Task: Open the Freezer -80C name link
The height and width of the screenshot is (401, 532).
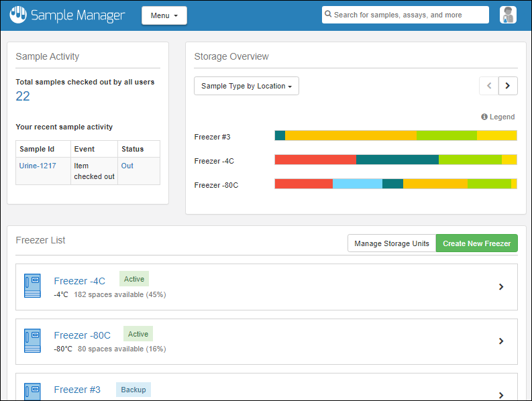Action: pos(82,335)
